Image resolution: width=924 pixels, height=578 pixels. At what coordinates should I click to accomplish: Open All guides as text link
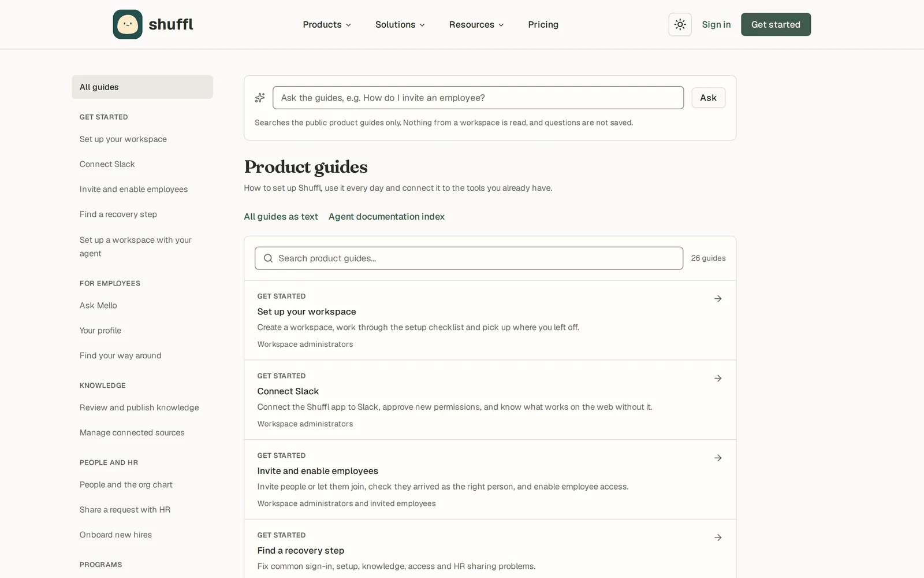(x=281, y=217)
